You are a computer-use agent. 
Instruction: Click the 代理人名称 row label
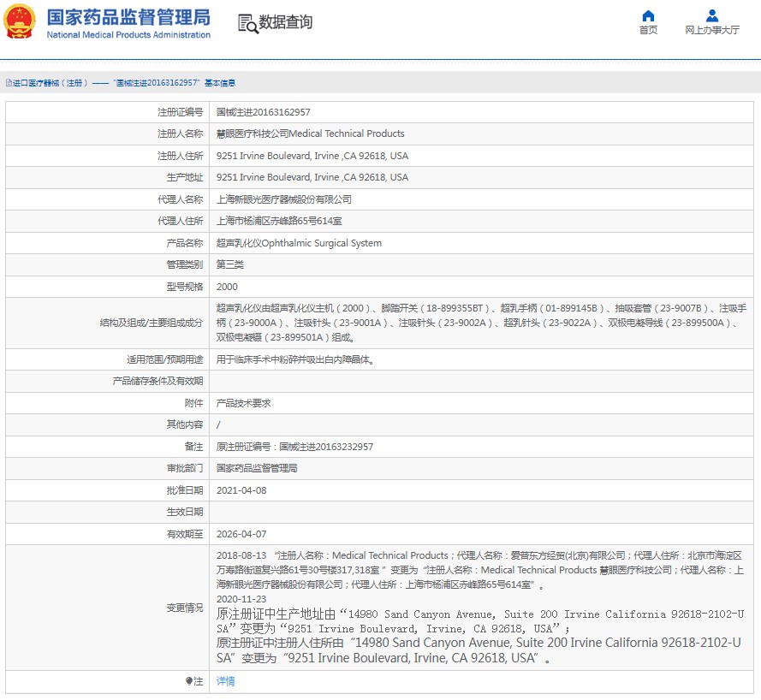click(x=180, y=199)
